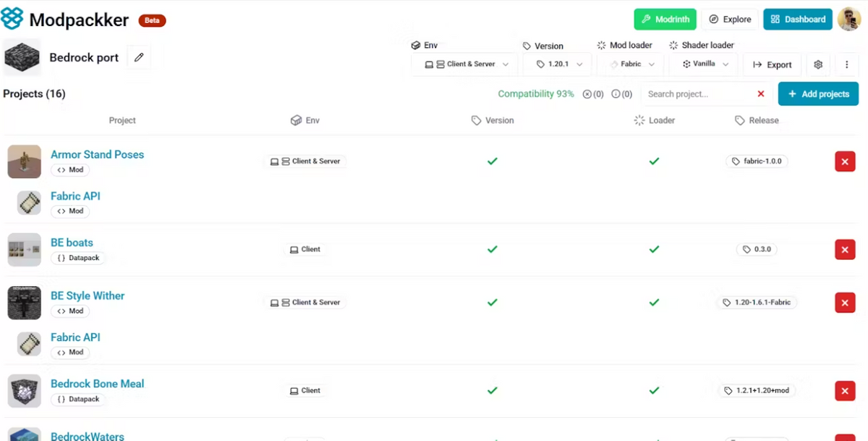Screen dimensions: 868x441
Task: Open the three-dot more options menu
Action: [x=846, y=64]
